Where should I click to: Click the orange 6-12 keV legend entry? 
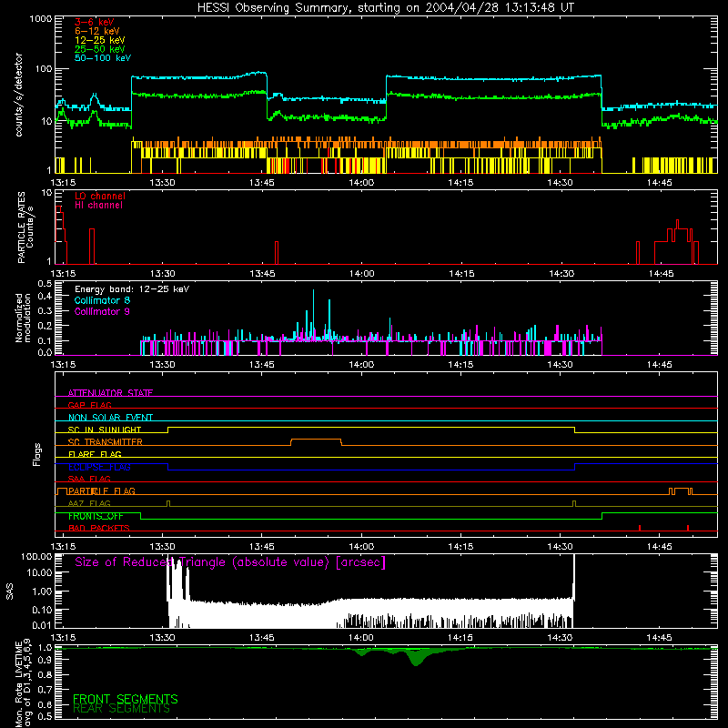click(x=97, y=31)
